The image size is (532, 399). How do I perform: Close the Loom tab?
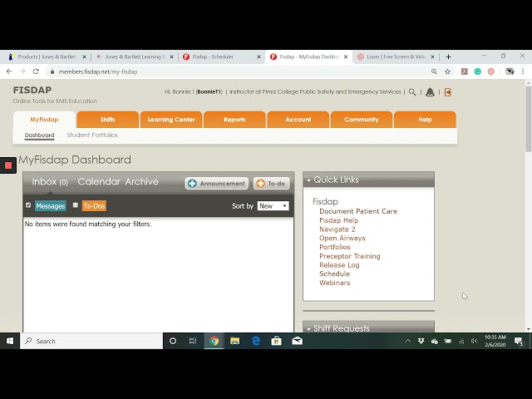point(432,57)
